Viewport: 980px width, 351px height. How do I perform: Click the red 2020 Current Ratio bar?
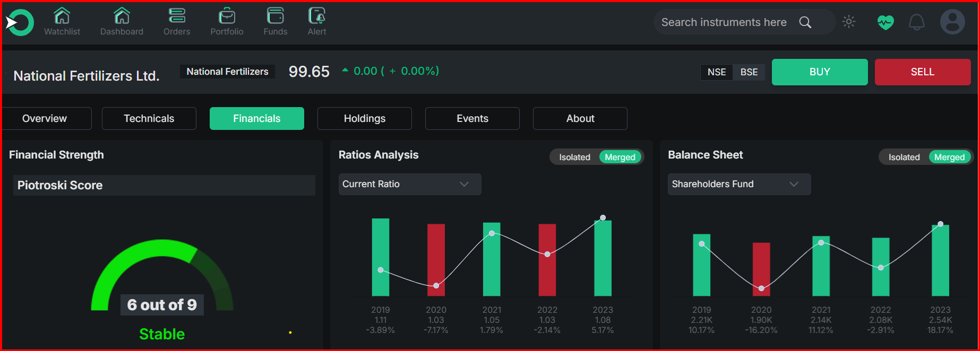[436, 260]
